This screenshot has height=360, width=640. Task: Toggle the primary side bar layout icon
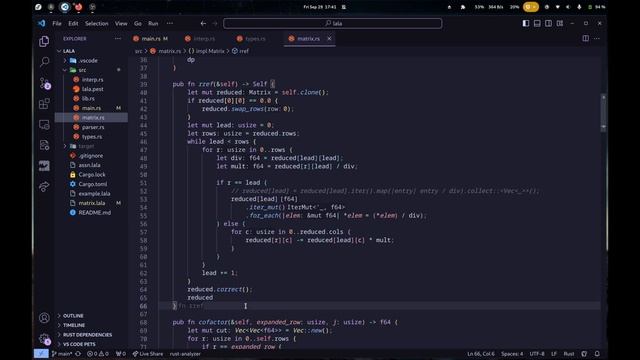pos(526,23)
